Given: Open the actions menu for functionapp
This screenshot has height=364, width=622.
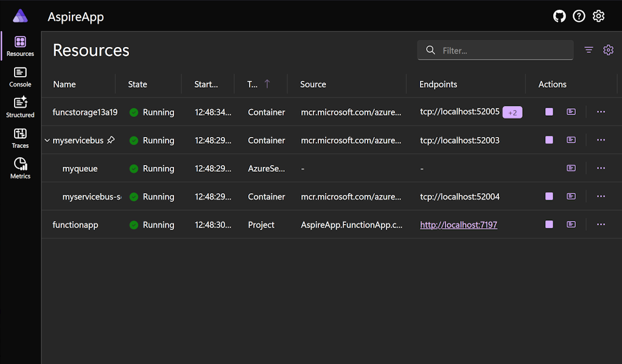Looking at the screenshot, I should tap(601, 224).
